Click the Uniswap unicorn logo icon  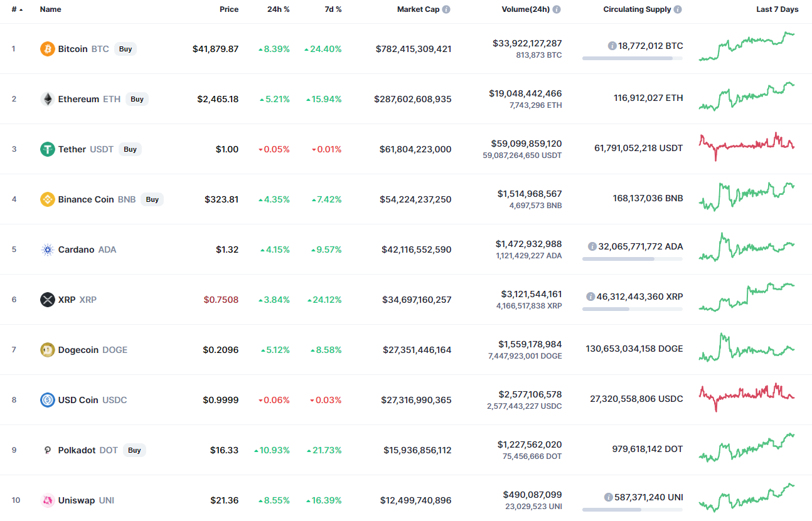[48, 500]
